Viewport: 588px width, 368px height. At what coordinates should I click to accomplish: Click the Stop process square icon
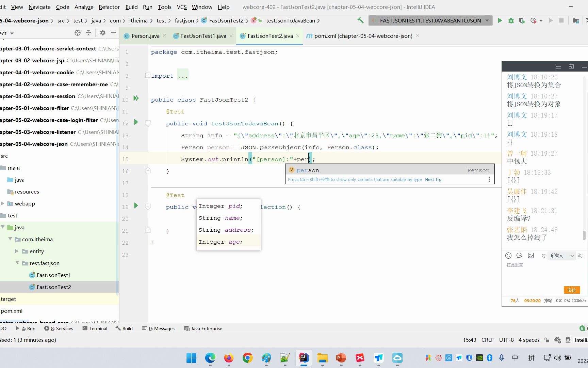561,20
